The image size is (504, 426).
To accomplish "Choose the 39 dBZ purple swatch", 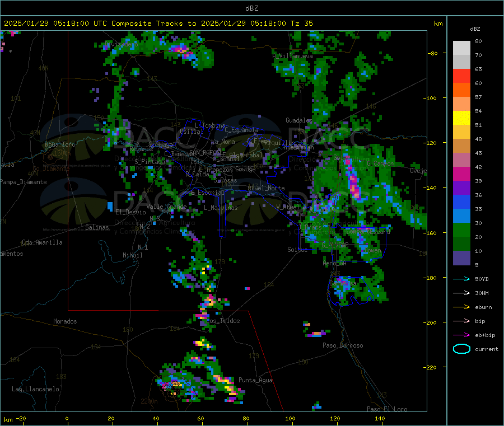I will click(x=461, y=188).
